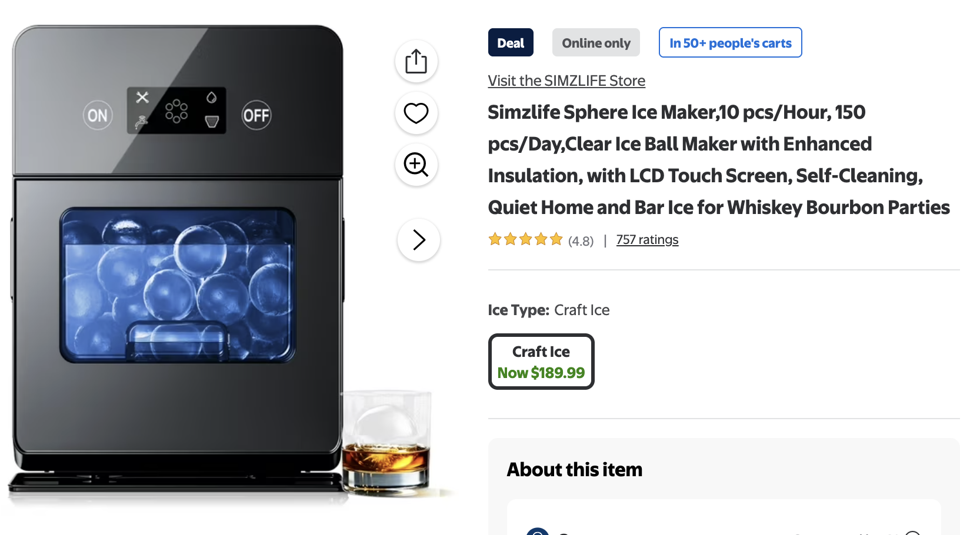The width and height of the screenshot is (980, 535).
Task: Click the dark blue Deal badge
Action: click(x=511, y=43)
